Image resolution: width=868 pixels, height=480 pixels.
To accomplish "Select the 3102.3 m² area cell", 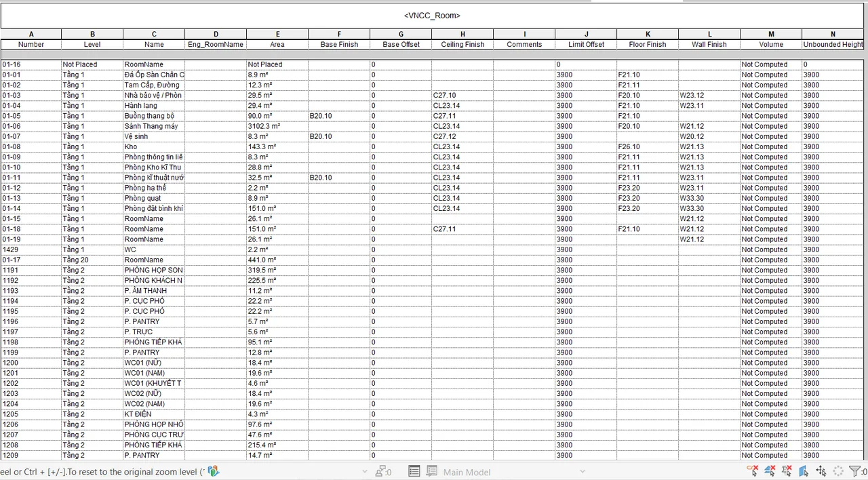I will 277,126.
